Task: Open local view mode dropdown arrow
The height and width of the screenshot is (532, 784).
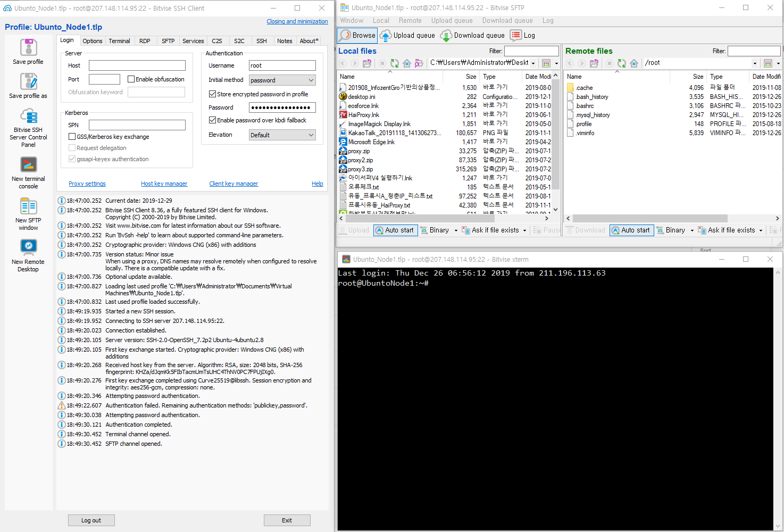Action: (x=556, y=63)
